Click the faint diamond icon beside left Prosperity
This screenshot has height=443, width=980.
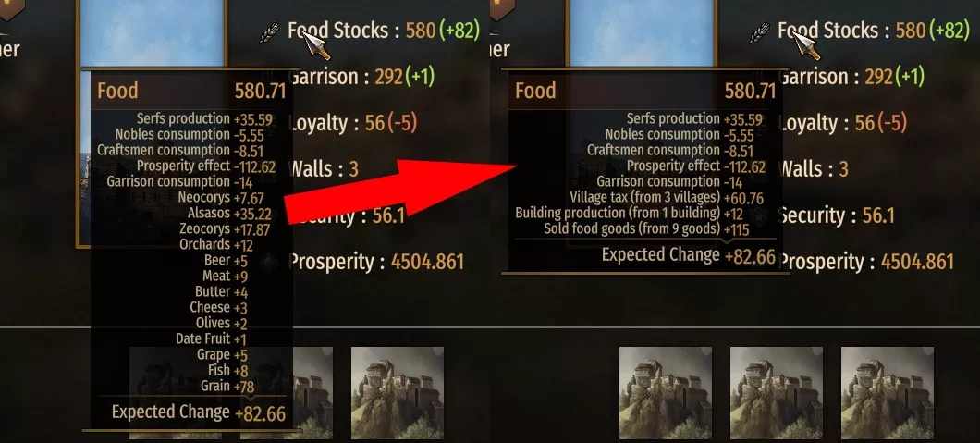269,262
